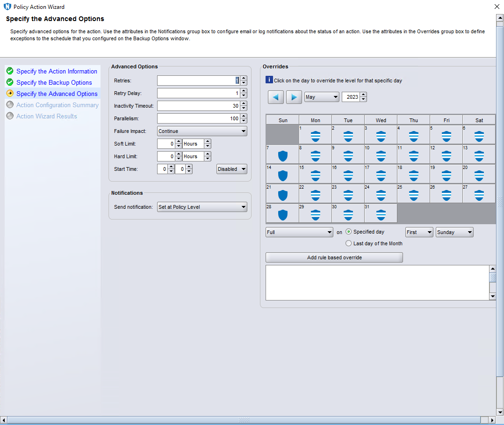Open the Full backup level dropdown
This screenshot has height=425, width=504.
[299, 232]
